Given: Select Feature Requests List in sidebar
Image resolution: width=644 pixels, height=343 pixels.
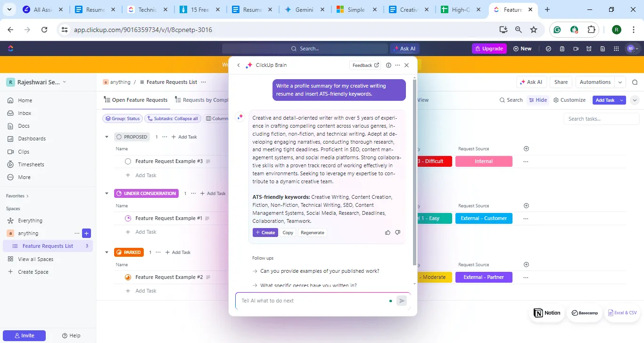Looking at the screenshot, I should tap(48, 246).
